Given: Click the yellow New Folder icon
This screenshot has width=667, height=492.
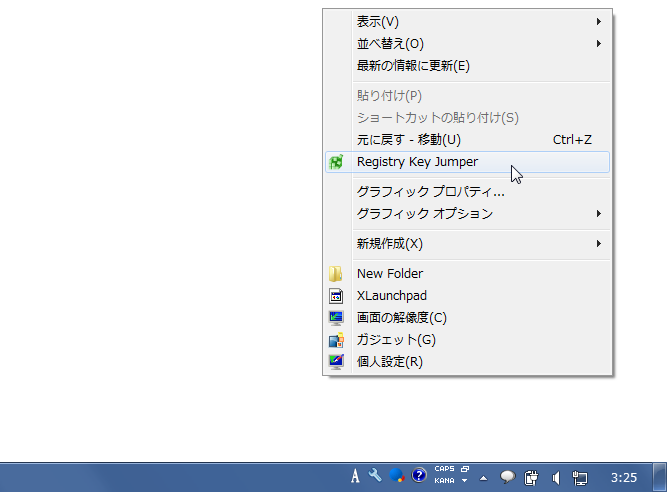Looking at the screenshot, I should click(x=336, y=274).
